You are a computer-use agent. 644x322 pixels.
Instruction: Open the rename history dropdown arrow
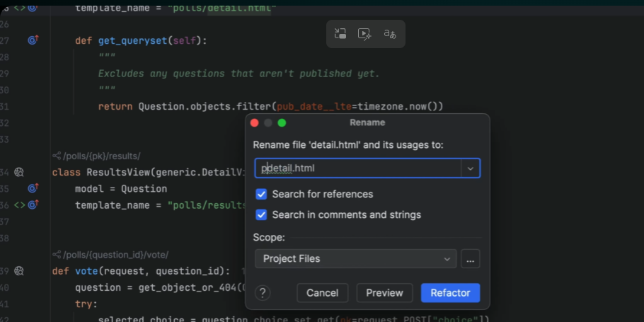(x=471, y=168)
